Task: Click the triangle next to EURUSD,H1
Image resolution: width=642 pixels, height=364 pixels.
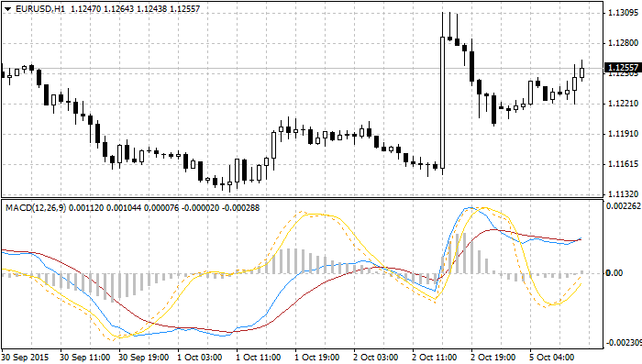Action: pyautogui.click(x=7, y=9)
